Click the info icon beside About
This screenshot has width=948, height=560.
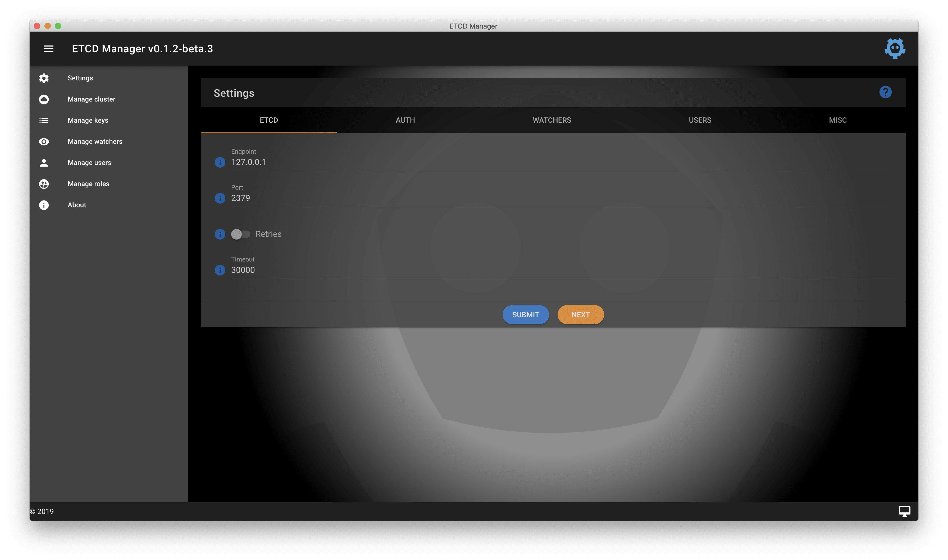pyautogui.click(x=44, y=205)
